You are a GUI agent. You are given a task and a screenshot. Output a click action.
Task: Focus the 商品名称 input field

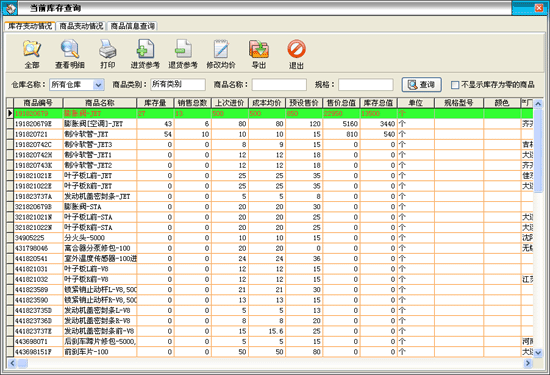click(x=279, y=85)
